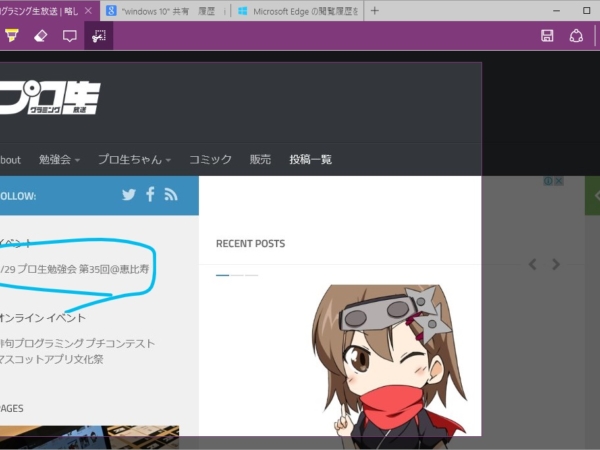Open the コミック menu item

coord(210,159)
